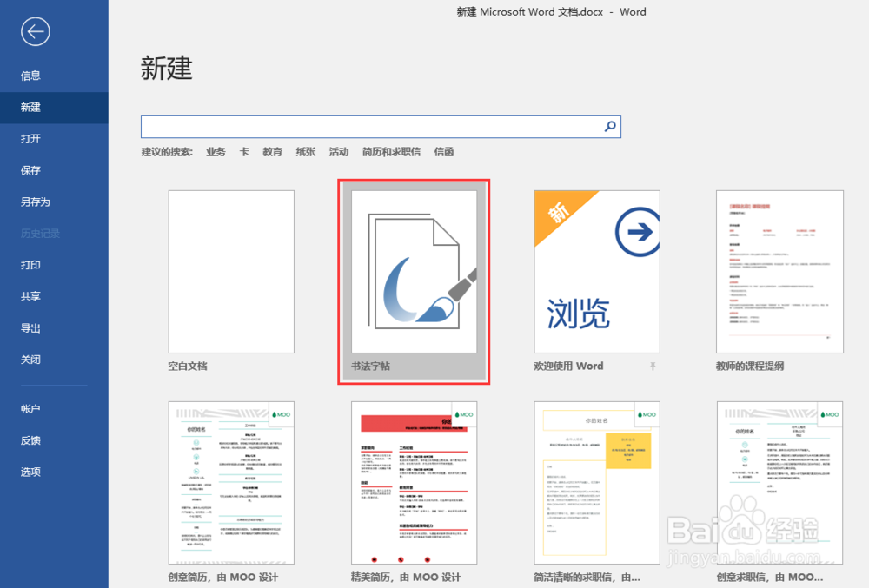Viewport: 869px width, 588px height.
Task: Open the 欢迎使用 Word tour template
Action: 597,272
